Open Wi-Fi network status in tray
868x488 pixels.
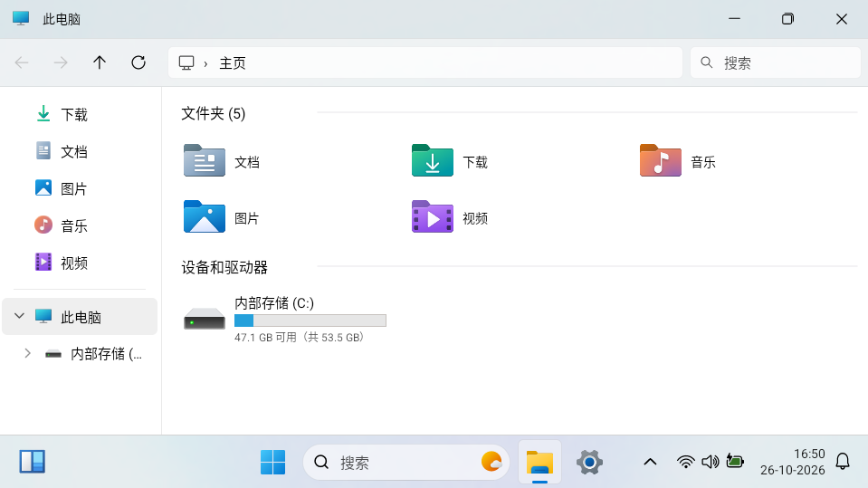pos(685,462)
